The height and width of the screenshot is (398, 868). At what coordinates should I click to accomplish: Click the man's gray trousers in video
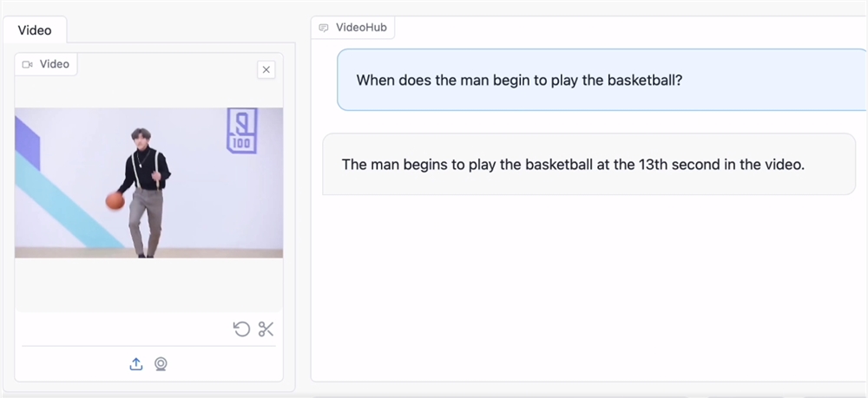click(x=146, y=215)
